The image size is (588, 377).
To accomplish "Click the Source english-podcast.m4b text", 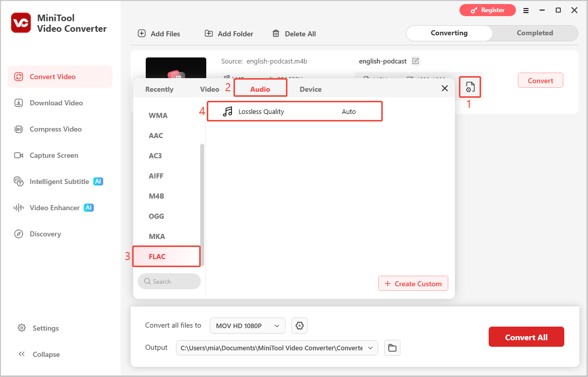I will pyautogui.click(x=264, y=61).
